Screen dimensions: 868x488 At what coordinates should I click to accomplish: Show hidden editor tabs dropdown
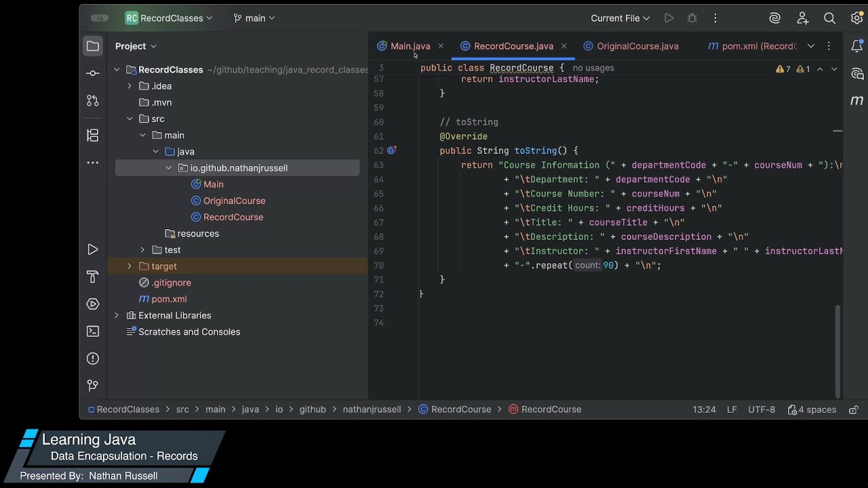[811, 46]
